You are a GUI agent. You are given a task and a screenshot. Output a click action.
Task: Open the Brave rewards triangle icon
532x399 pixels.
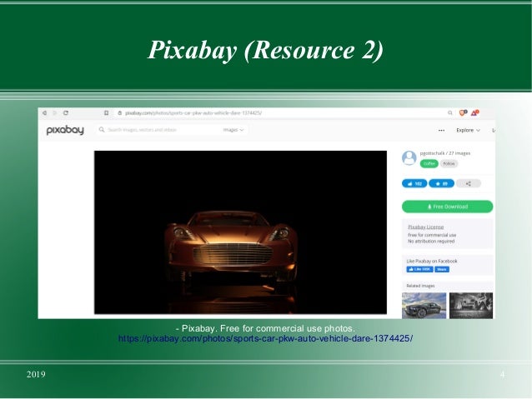[474, 112]
